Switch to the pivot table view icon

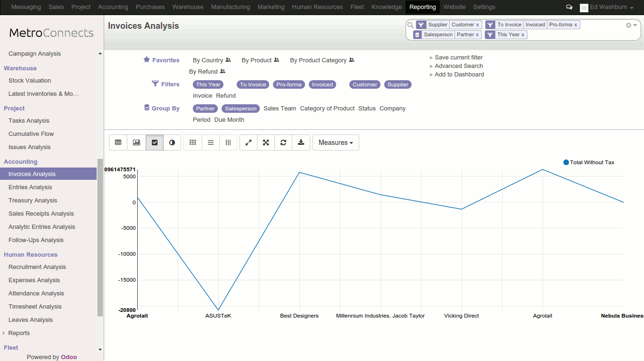[x=118, y=143]
